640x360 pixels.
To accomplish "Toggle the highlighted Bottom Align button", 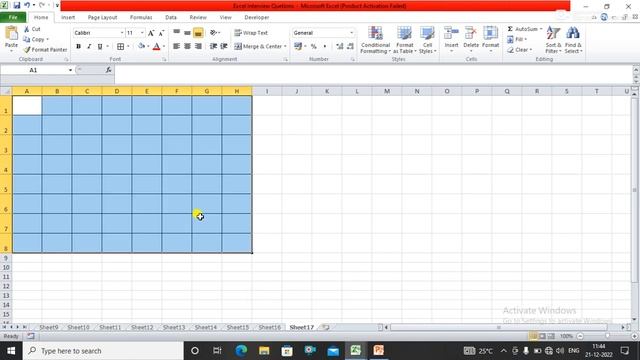I will [x=198, y=33].
